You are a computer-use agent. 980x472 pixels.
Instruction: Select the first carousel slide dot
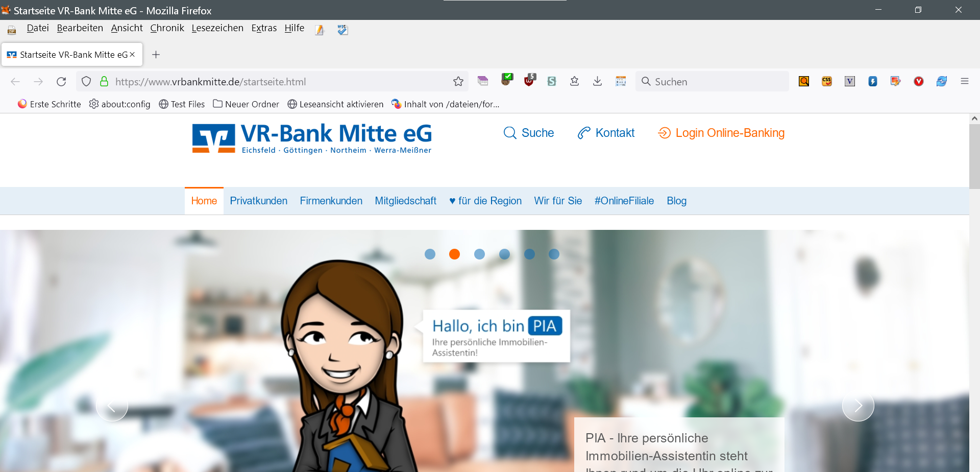430,254
